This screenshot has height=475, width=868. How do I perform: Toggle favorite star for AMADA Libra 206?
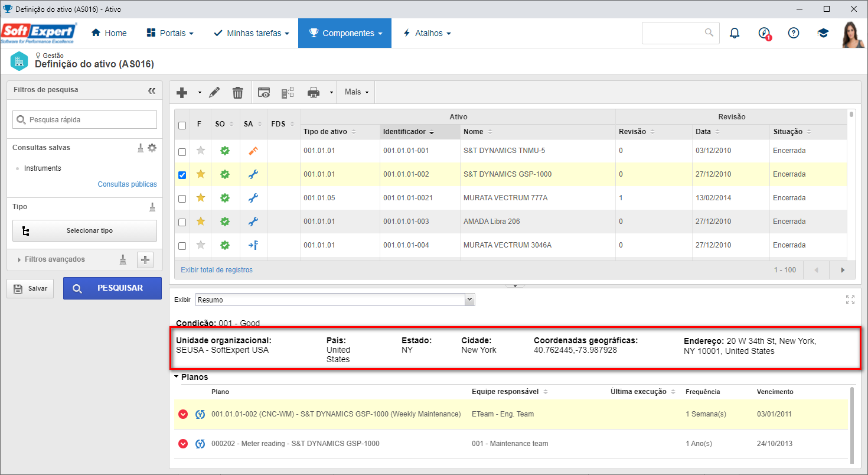tap(201, 222)
